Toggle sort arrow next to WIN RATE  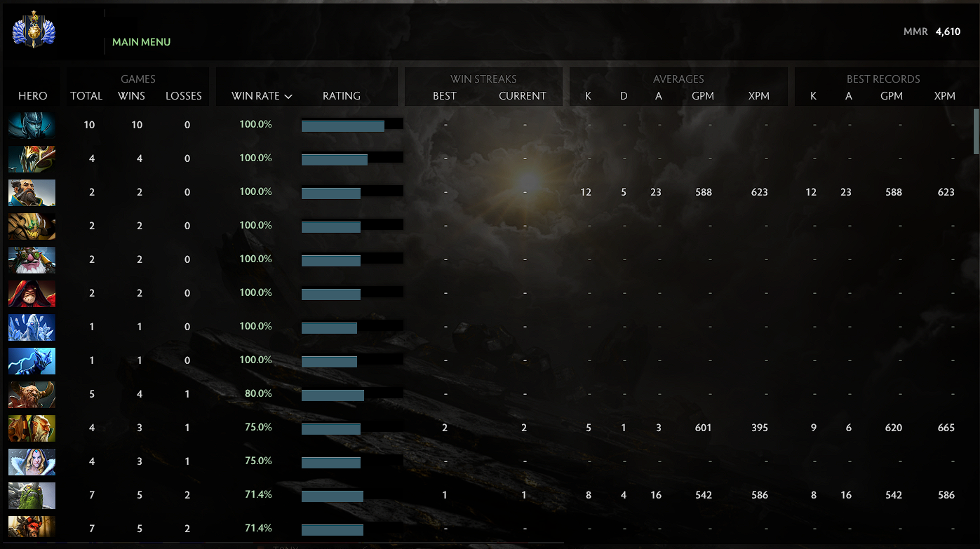[288, 97]
